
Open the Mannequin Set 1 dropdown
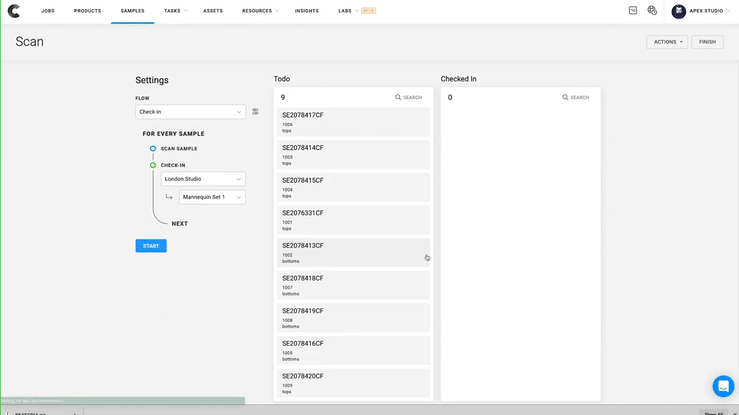[x=212, y=197]
